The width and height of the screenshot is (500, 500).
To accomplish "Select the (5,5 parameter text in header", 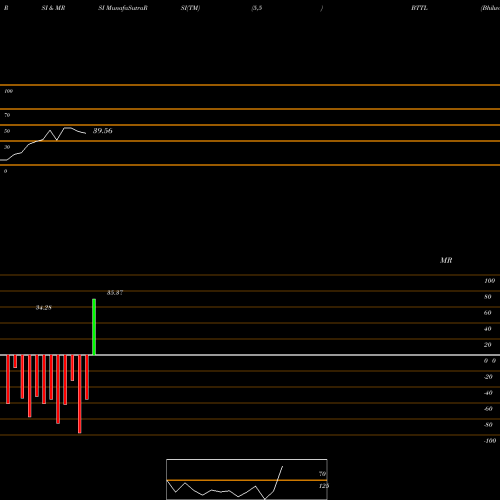I will [x=257, y=8].
